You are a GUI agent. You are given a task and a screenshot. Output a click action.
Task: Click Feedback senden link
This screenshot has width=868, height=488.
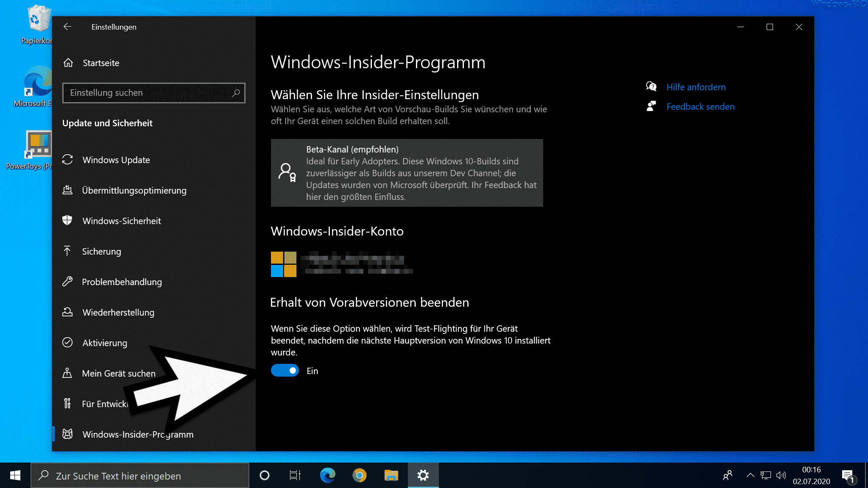[701, 106]
